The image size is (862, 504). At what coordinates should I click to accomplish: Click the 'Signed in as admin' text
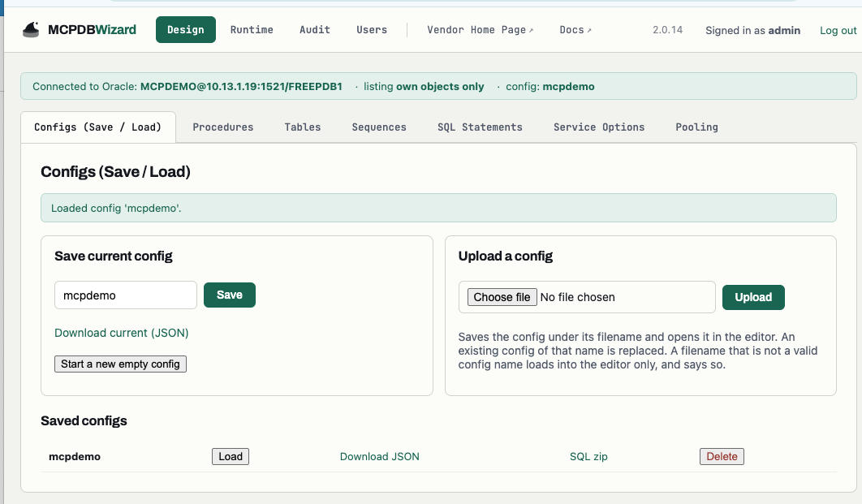point(752,30)
